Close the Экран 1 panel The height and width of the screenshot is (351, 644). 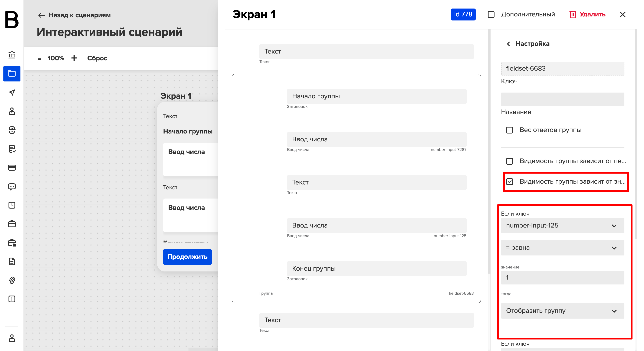click(622, 15)
